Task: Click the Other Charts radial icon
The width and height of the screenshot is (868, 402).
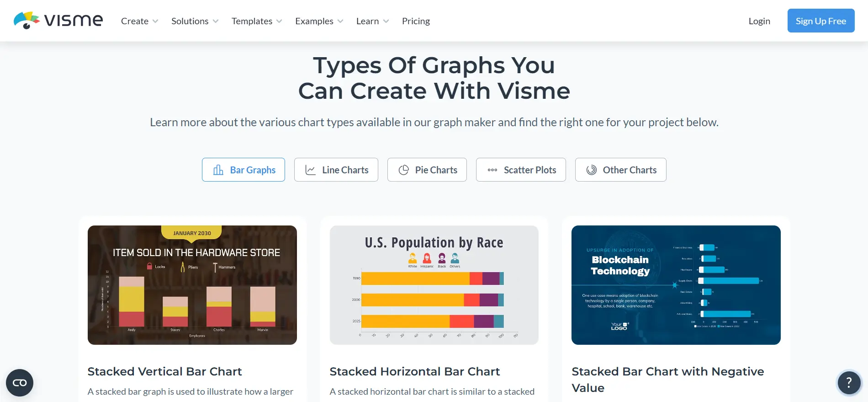Action: [x=592, y=170]
